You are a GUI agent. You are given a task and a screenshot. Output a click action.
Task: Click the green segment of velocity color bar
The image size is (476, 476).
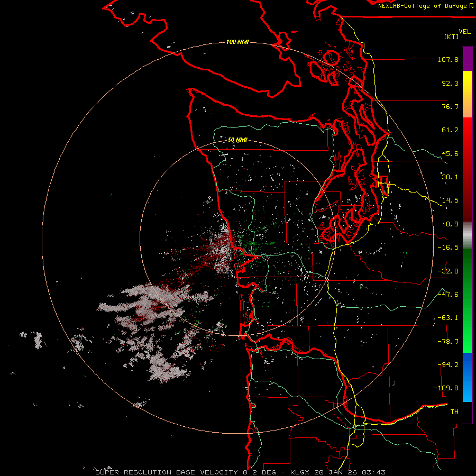point(467,300)
